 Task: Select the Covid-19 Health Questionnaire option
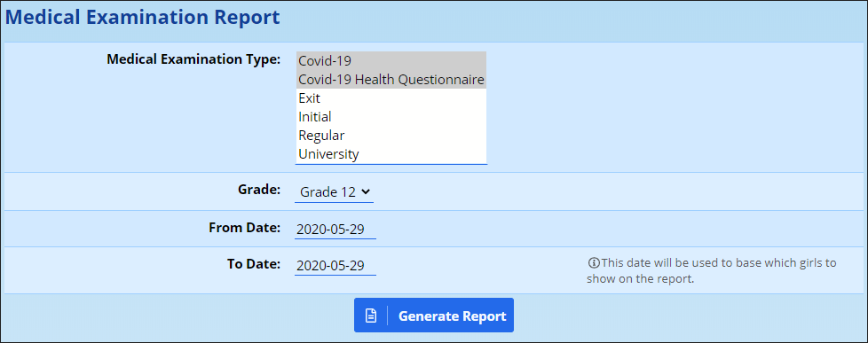click(x=391, y=80)
